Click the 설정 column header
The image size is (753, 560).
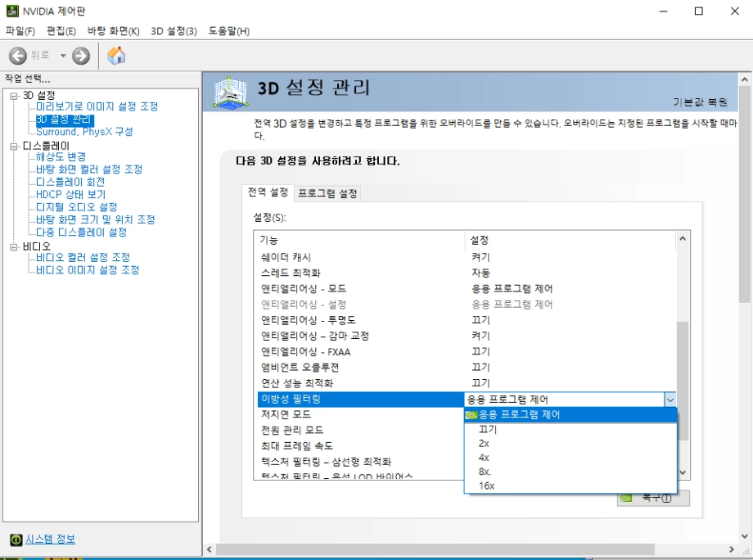click(570, 240)
